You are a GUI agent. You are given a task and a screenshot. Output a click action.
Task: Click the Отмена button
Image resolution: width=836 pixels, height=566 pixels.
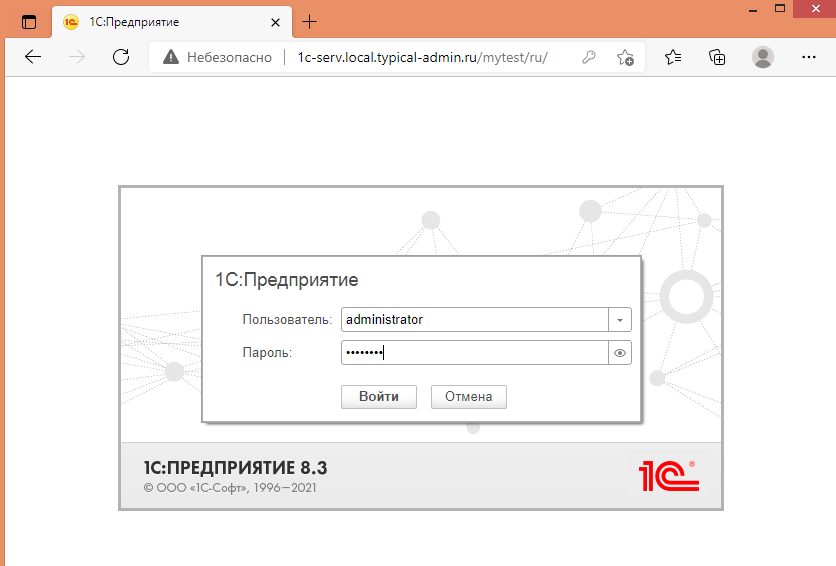click(469, 397)
